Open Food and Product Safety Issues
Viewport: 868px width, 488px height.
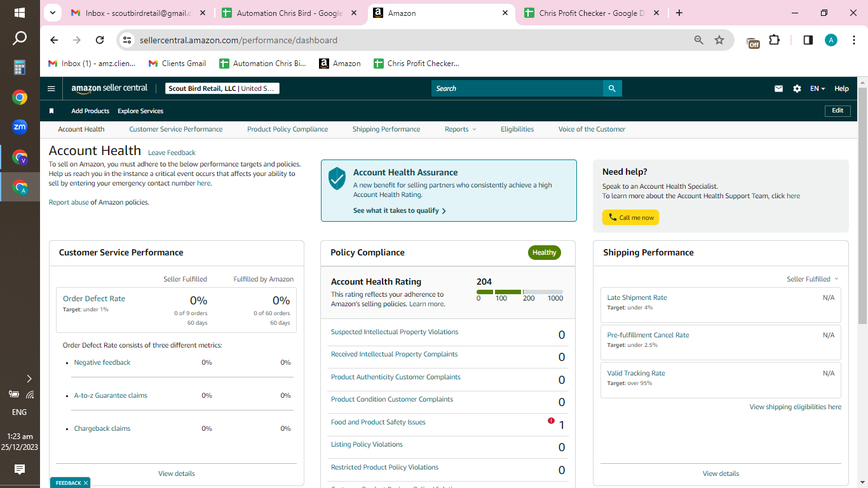click(378, 422)
